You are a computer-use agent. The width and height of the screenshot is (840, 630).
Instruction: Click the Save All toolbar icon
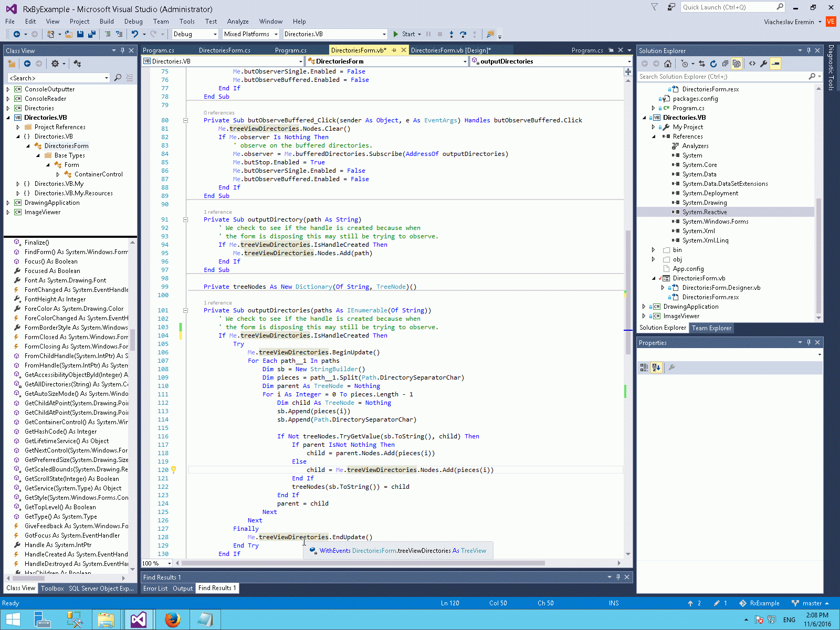click(x=91, y=34)
